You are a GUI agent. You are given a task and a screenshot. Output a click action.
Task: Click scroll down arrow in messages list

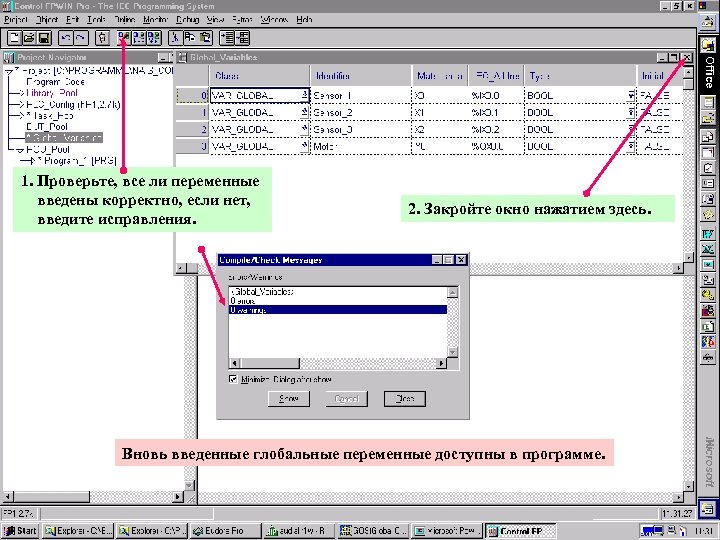452,352
